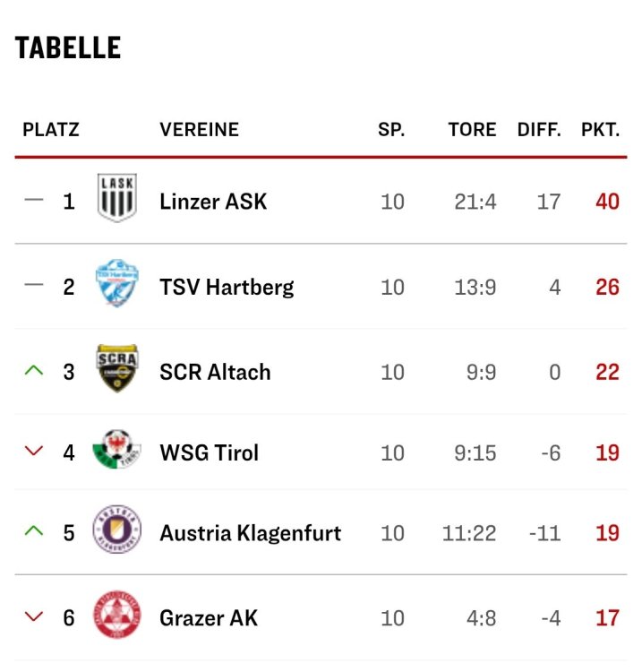Screen dimensions: 642x672
Task: Click the Linzer ASK club crest
Action: tap(117, 199)
